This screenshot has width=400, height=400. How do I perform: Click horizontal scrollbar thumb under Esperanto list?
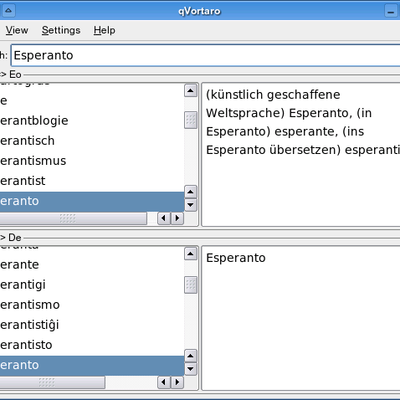click(52, 382)
